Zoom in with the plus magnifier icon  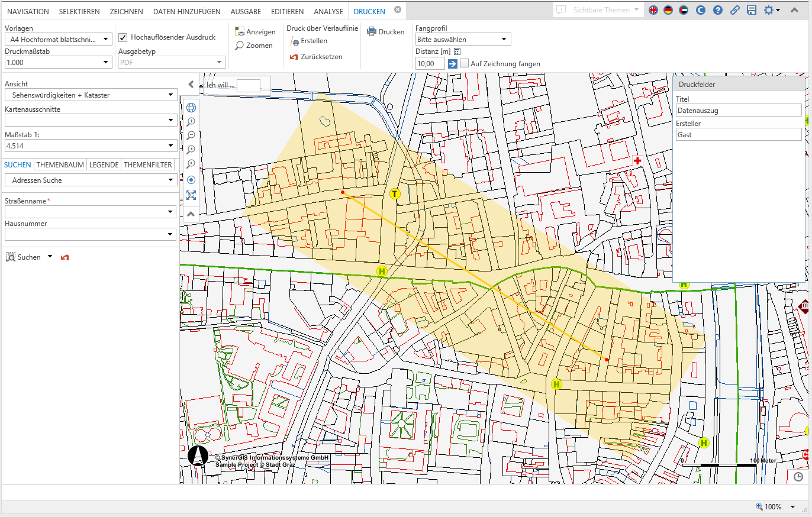[x=191, y=121]
